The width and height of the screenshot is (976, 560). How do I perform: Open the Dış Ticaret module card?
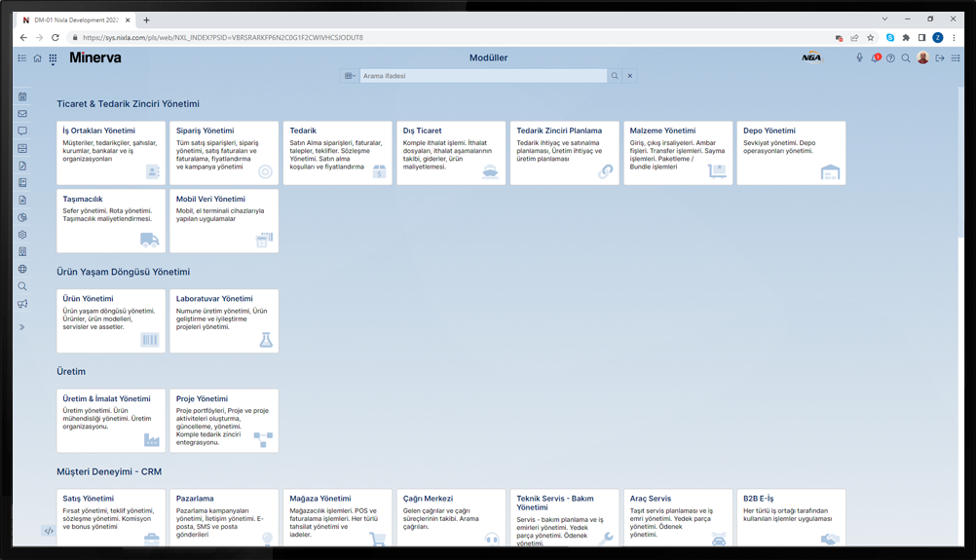click(451, 153)
